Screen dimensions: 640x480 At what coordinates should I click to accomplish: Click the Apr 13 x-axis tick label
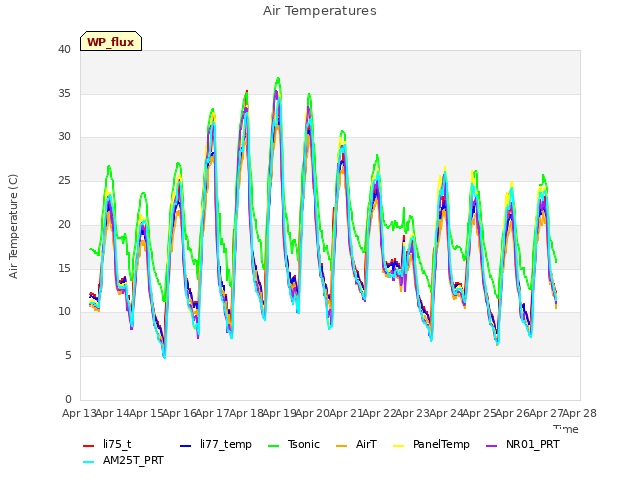(79, 413)
